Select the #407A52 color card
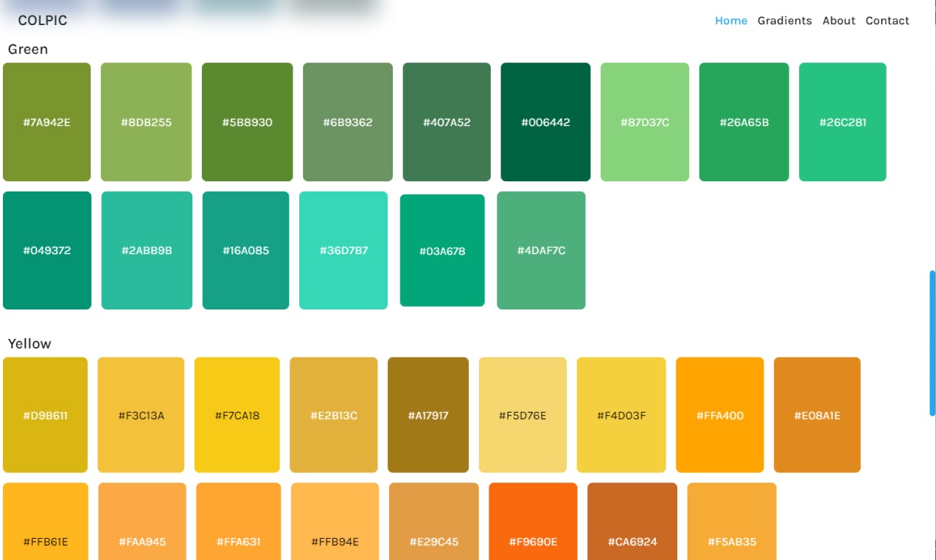 [x=447, y=122]
